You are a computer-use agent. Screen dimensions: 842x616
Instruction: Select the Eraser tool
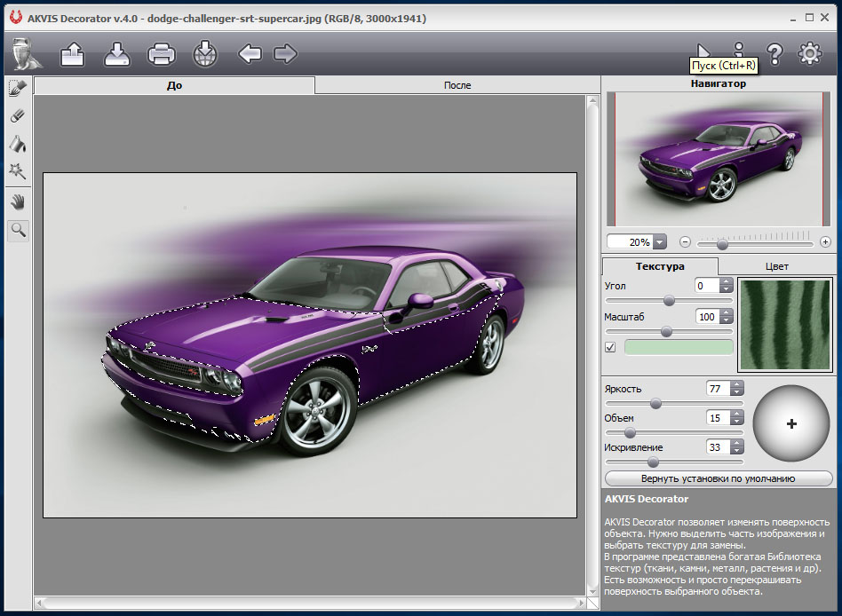click(x=18, y=115)
